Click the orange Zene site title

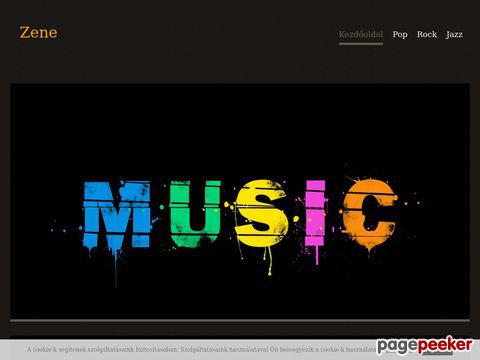click(38, 32)
